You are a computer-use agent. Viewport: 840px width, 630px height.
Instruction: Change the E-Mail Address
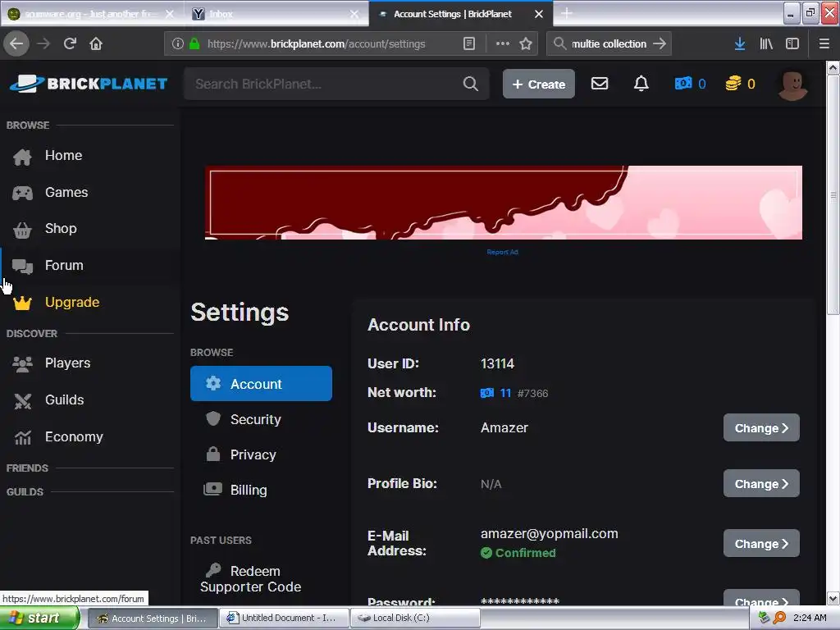pyautogui.click(x=761, y=543)
